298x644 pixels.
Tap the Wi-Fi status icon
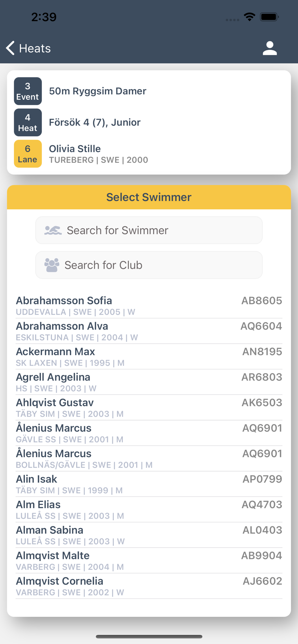point(250,17)
